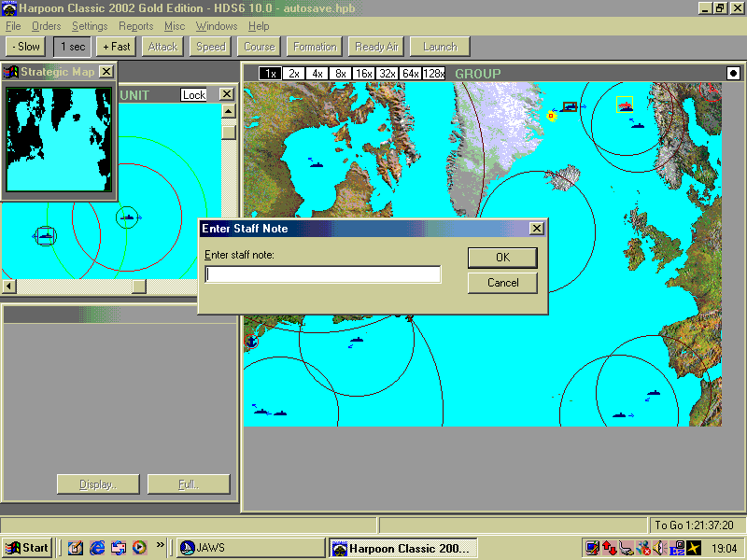Click OK in Enter Staff Note dialog
747x560 pixels.
tap(502, 258)
